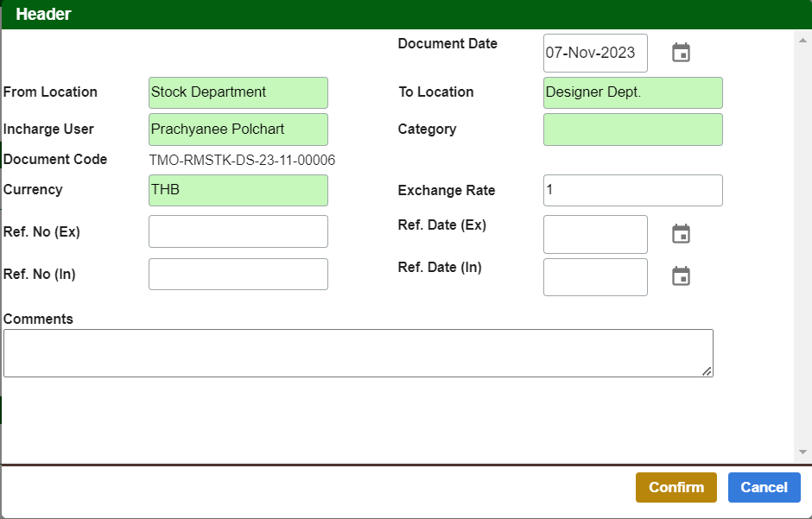Grab the Comments box resize handle

click(707, 371)
